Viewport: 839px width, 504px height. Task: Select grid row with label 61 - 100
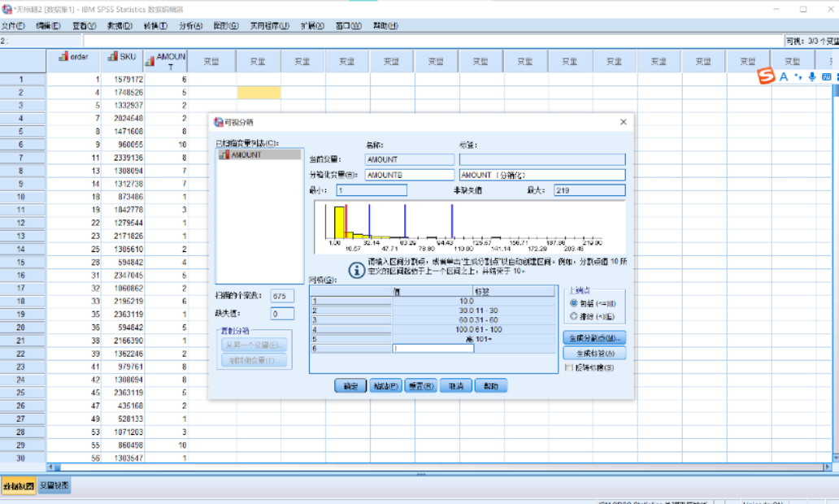(x=433, y=329)
